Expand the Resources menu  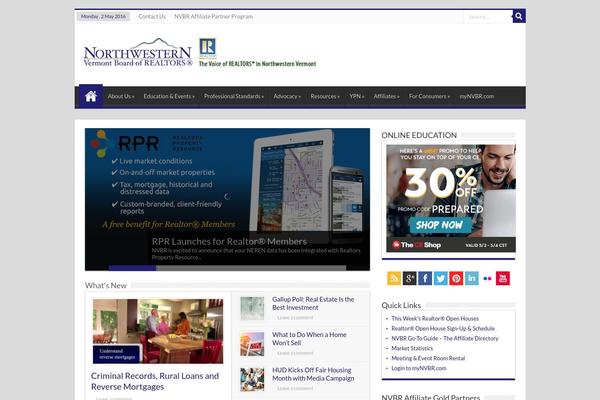pos(325,96)
